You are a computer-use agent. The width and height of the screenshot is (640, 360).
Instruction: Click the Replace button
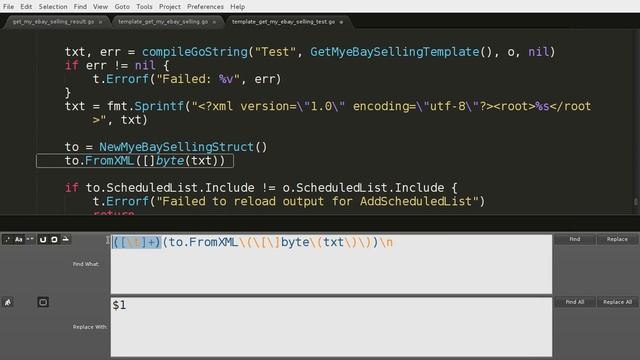617,239
